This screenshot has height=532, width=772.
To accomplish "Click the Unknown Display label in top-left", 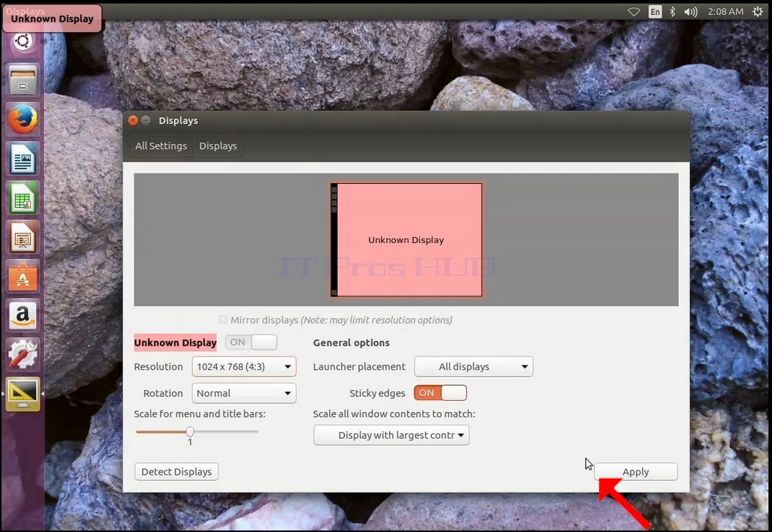I will [52, 19].
